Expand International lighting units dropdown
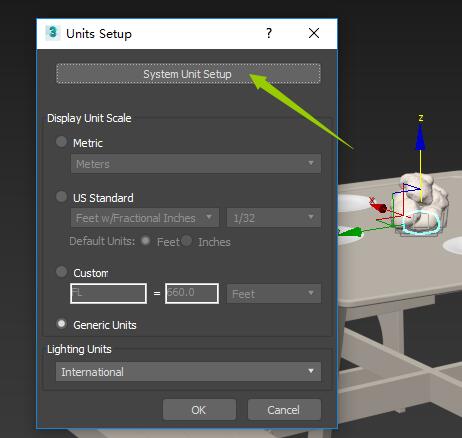The width and height of the screenshot is (462, 438). pos(188,372)
